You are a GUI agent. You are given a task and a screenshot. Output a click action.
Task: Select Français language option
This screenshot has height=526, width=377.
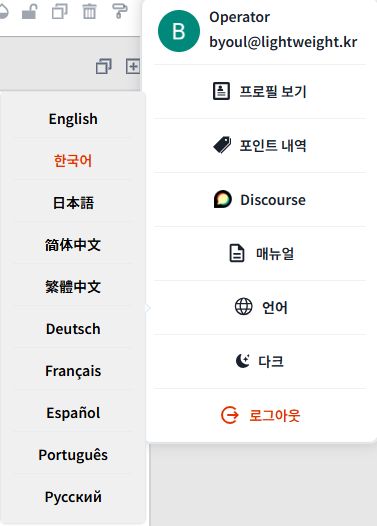(x=73, y=371)
